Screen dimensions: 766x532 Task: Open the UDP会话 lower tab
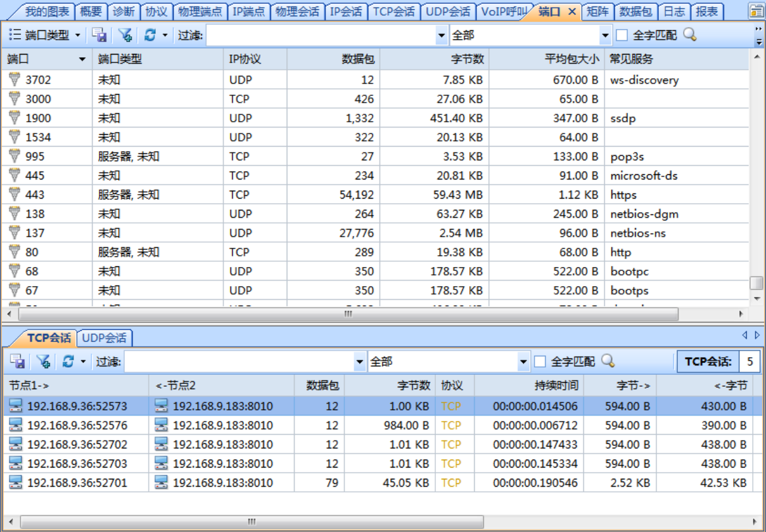(105, 337)
